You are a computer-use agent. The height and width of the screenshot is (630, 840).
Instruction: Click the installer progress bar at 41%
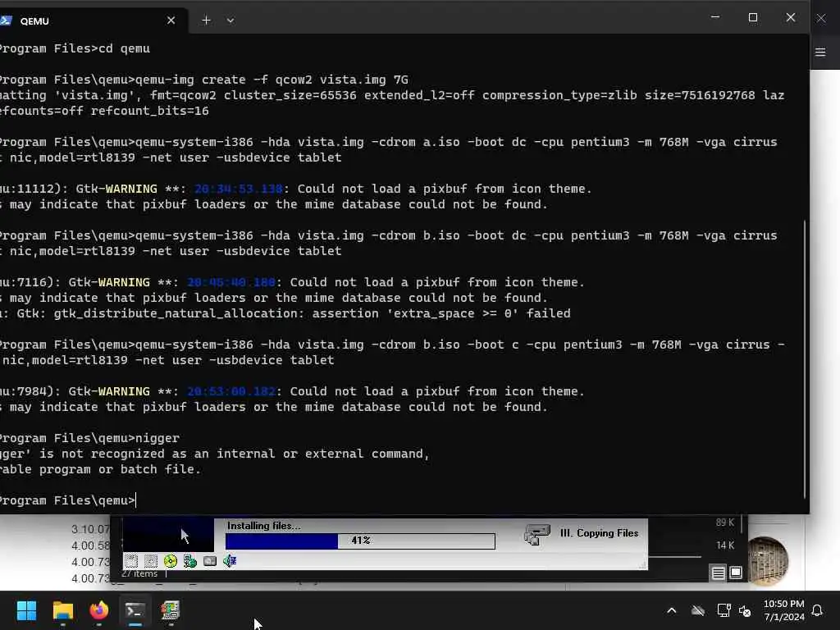tap(360, 541)
